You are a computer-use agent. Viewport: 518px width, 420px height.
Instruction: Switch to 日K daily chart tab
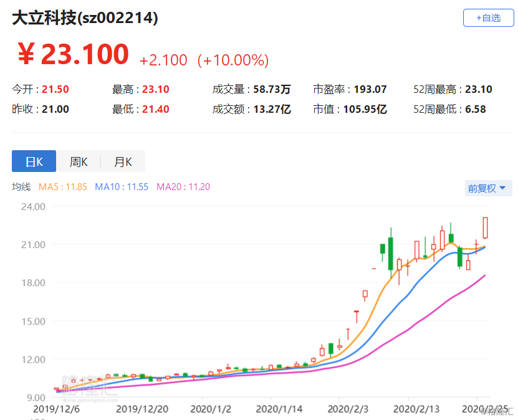[34, 161]
